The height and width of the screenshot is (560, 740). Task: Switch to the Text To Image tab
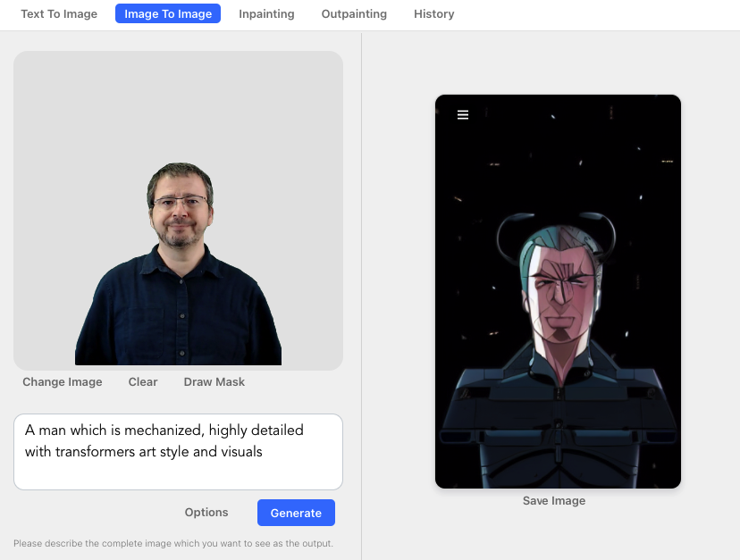[x=59, y=14]
